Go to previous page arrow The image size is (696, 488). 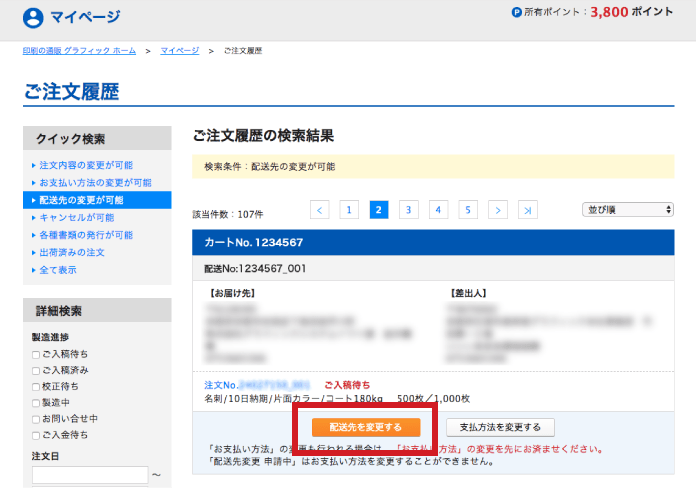pos(319,209)
